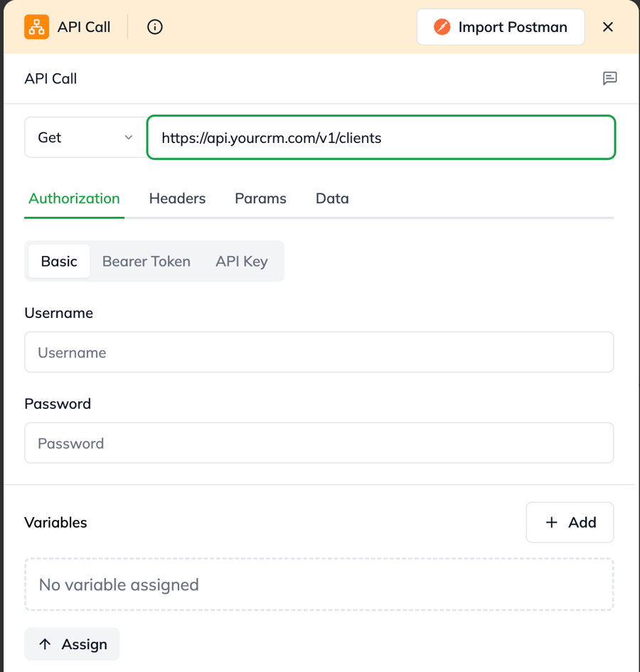This screenshot has height=672, width=640.
Task: Click the Postman logo icon
Action: tap(442, 27)
